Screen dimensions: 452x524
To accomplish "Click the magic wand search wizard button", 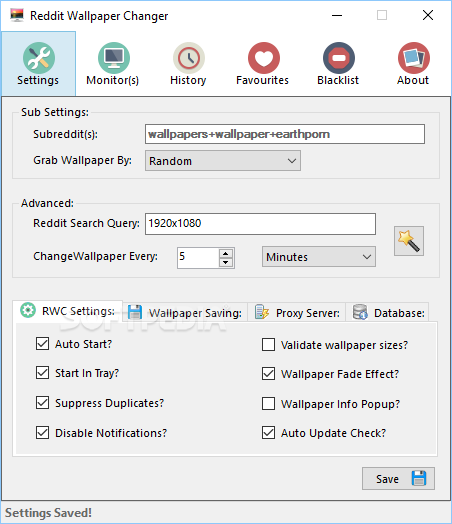I will coord(409,241).
